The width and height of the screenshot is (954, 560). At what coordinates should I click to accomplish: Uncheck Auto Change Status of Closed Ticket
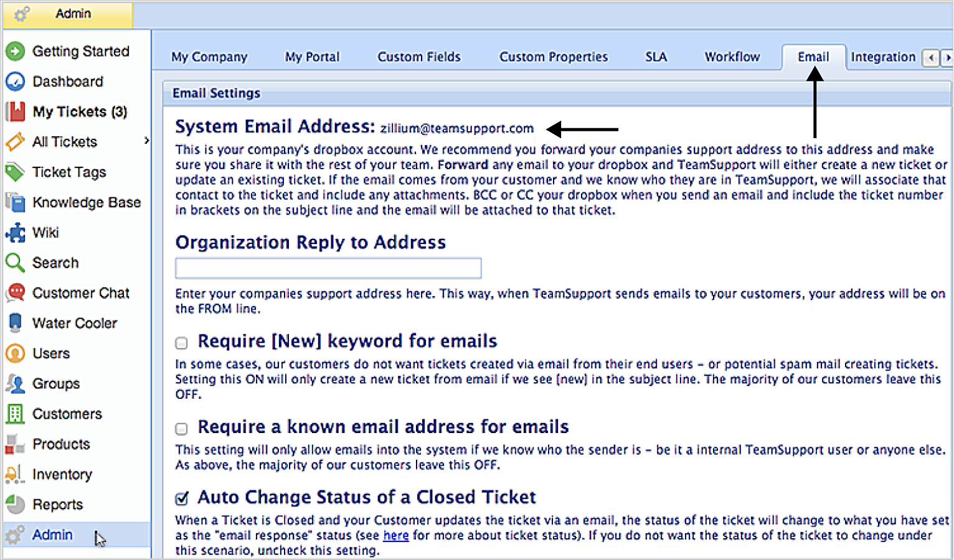pyautogui.click(x=182, y=498)
